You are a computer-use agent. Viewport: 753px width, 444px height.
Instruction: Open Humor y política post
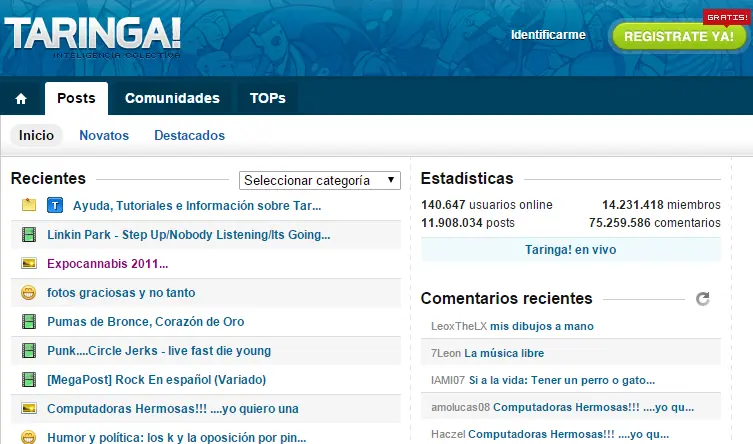tap(177, 437)
